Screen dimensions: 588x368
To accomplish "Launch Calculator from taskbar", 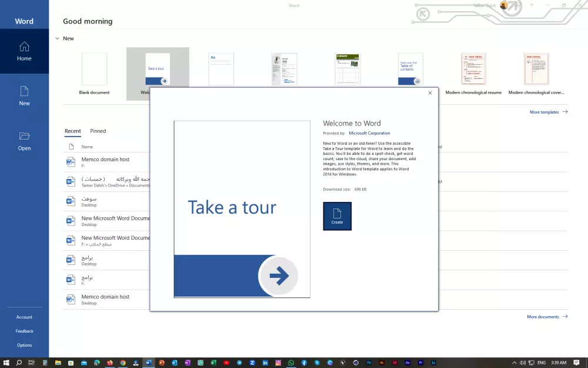I will (45, 363).
